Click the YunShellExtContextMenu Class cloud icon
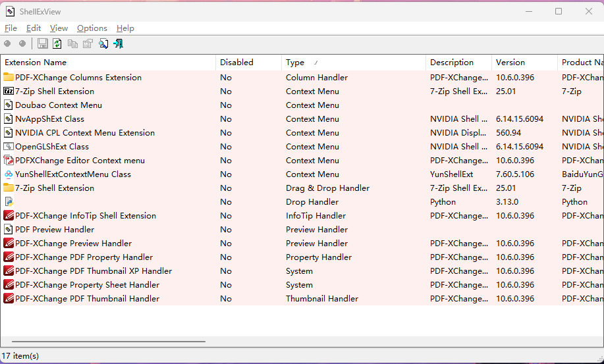 9,174
